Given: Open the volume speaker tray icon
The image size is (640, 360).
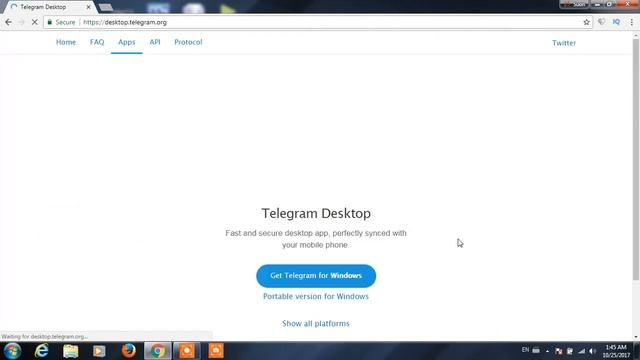Looking at the screenshot, I should pos(592,351).
